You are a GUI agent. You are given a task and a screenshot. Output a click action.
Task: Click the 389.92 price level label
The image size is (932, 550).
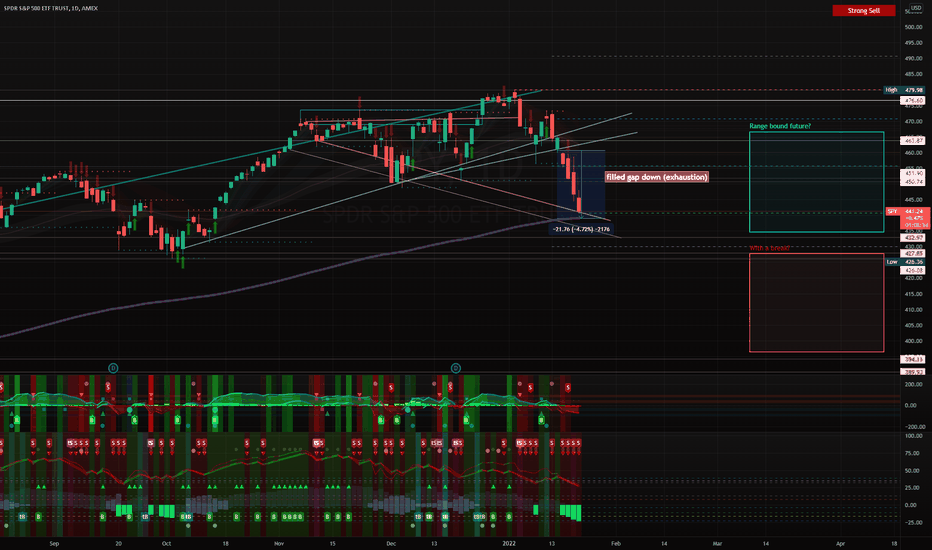pos(913,372)
